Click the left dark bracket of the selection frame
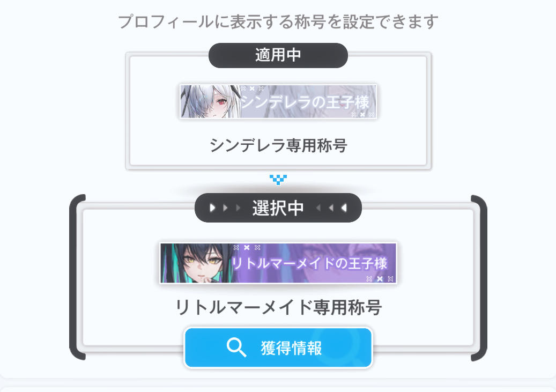This screenshot has height=392, width=556. 77,277
